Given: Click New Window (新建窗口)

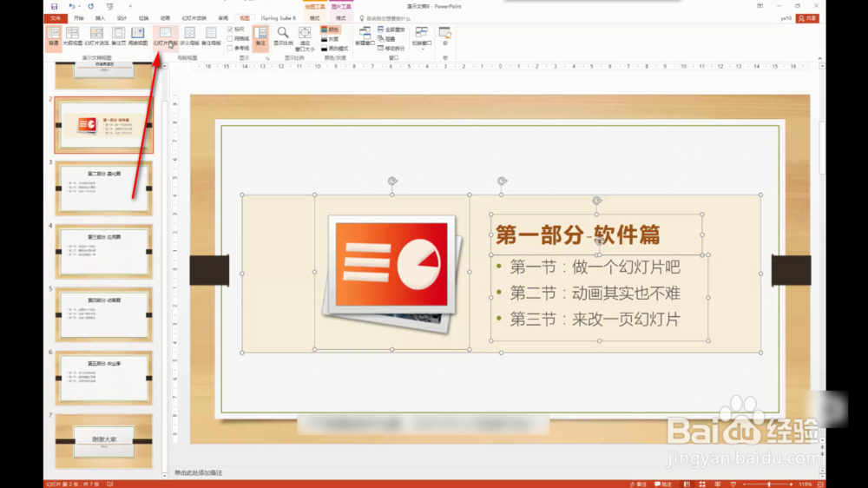Looking at the screenshot, I should 365,36.
